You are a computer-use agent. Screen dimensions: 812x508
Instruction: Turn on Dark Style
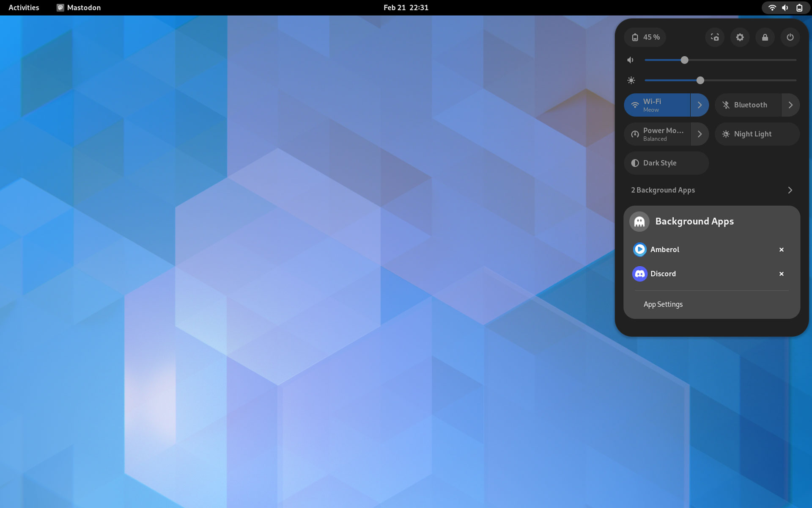point(666,163)
